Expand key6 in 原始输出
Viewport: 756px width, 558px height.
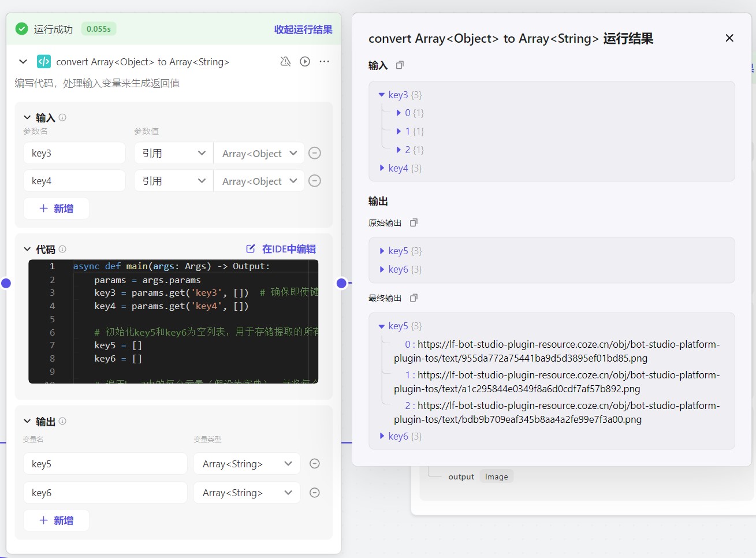[382, 269]
